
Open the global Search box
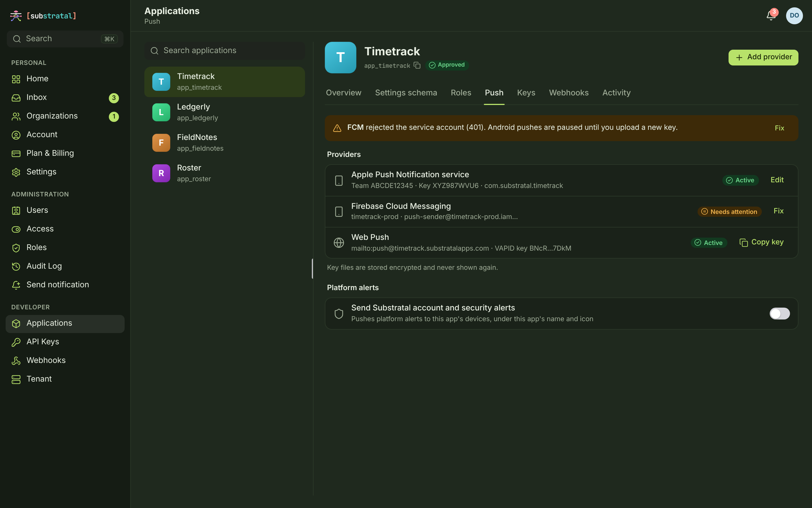pos(65,39)
